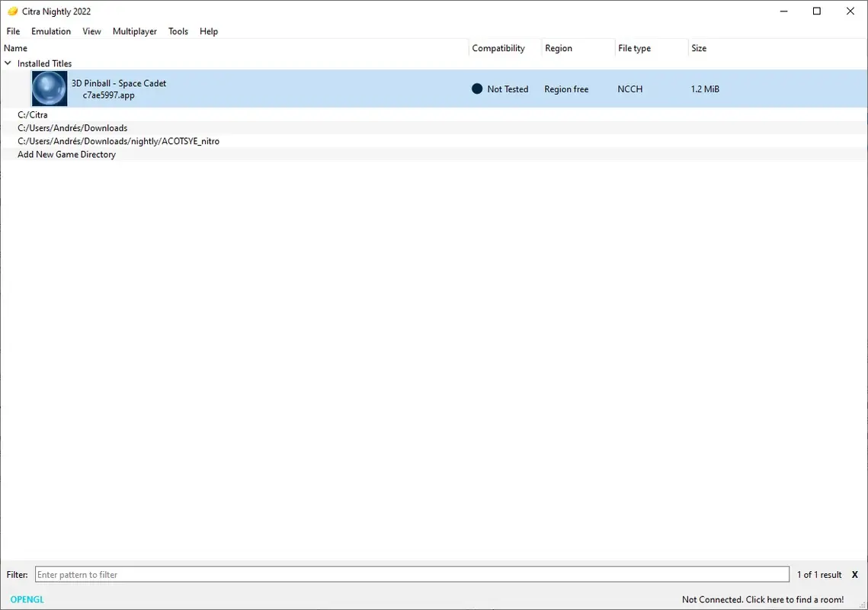This screenshot has height=610, width=868.
Task: Open the File menu
Action: coord(12,31)
